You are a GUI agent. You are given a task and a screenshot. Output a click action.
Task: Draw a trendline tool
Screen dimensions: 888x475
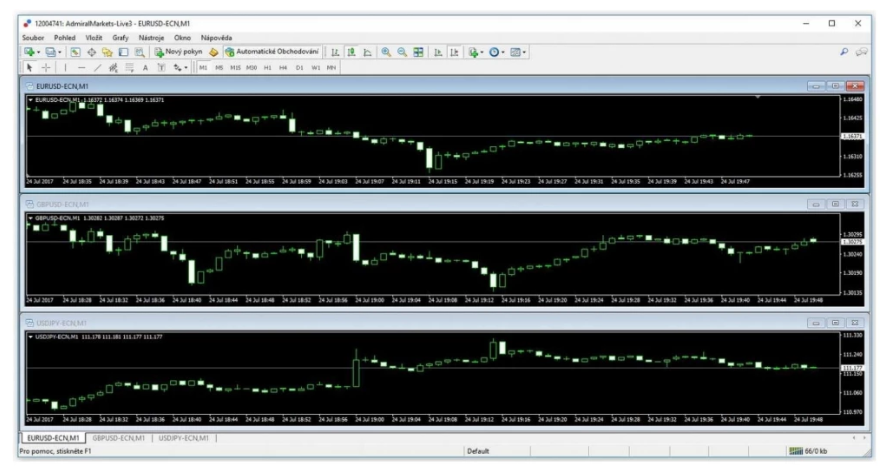click(x=97, y=67)
